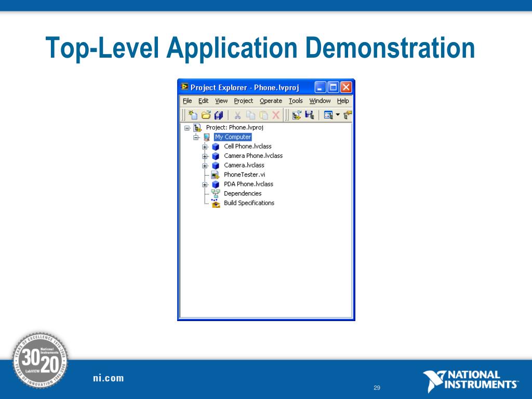Screen dimensions: 532x399
Task: Open the Help menu
Action: (343, 101)
